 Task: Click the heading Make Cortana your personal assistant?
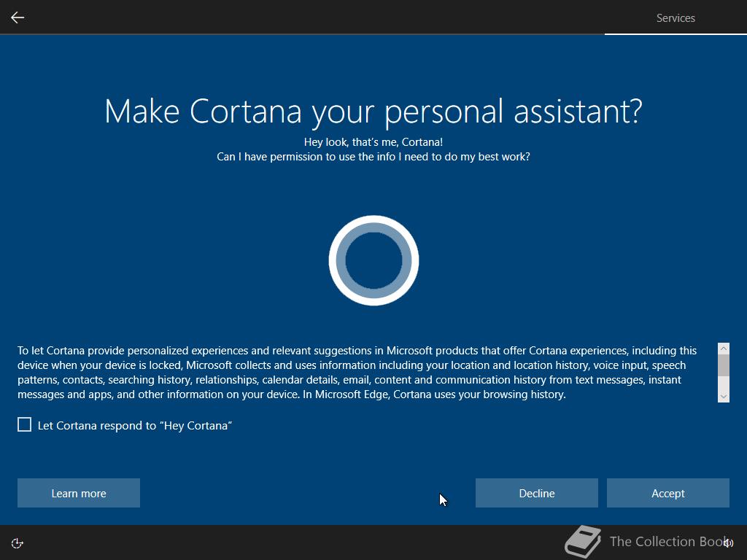point(373,112)
